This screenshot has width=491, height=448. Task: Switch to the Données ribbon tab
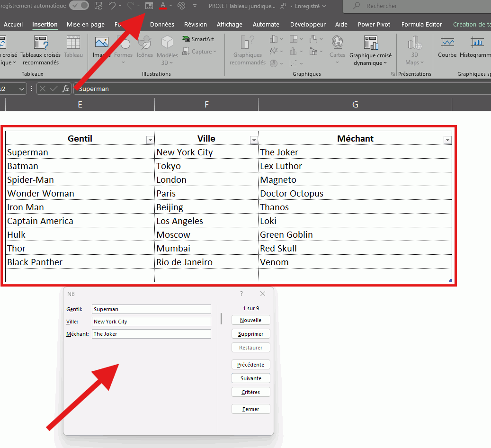click(x=162, y=24)
